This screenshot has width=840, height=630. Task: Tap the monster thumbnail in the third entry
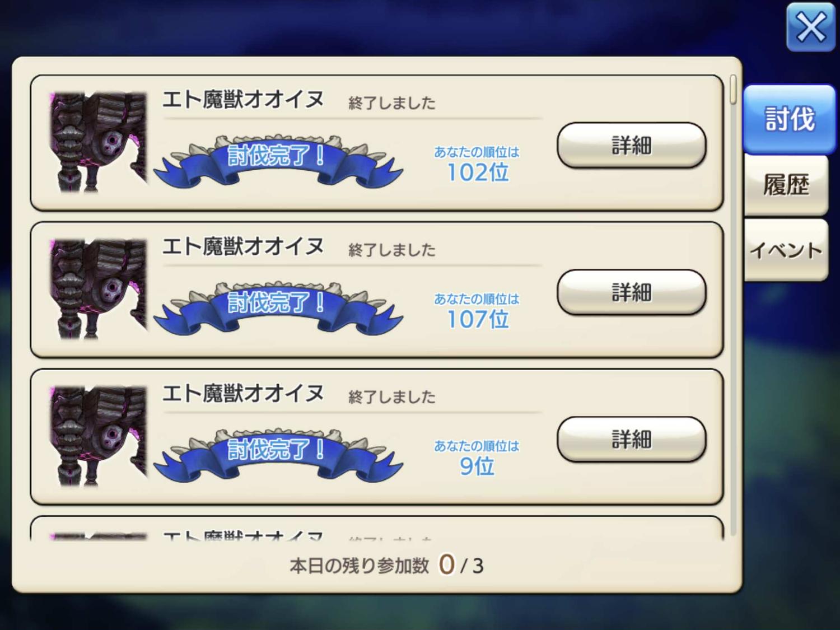98,436
